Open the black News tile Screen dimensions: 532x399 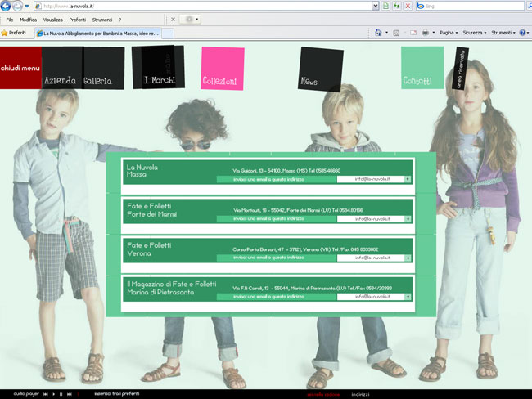(x=320, y=69)
